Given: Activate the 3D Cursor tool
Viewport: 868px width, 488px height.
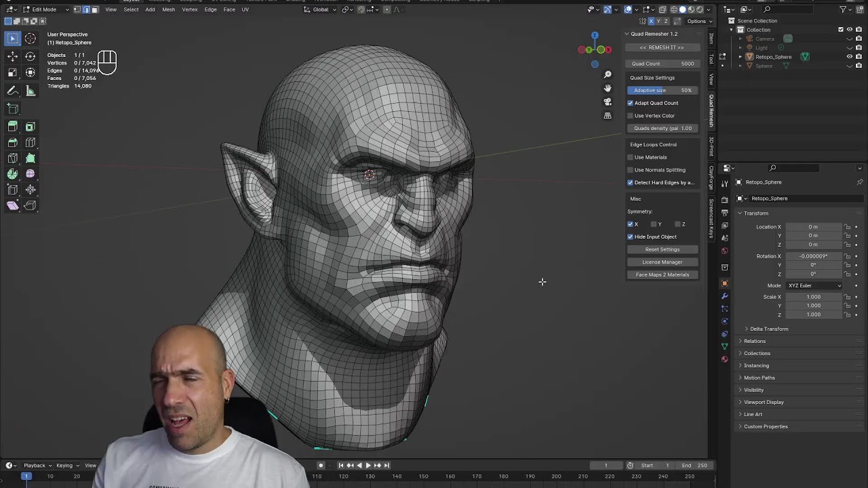Looking at the screenshot, I should pos(30,39).
